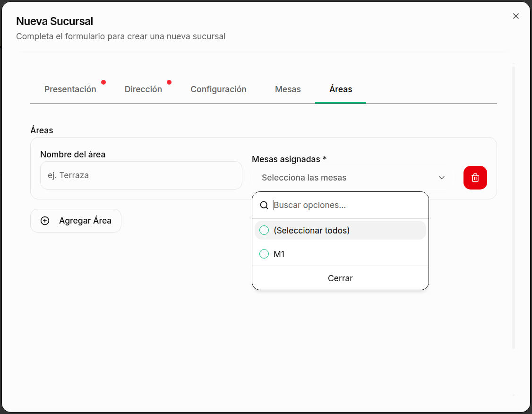
Task: Click Cerrar to dismiss the options list
Action: tap(340, 278)
